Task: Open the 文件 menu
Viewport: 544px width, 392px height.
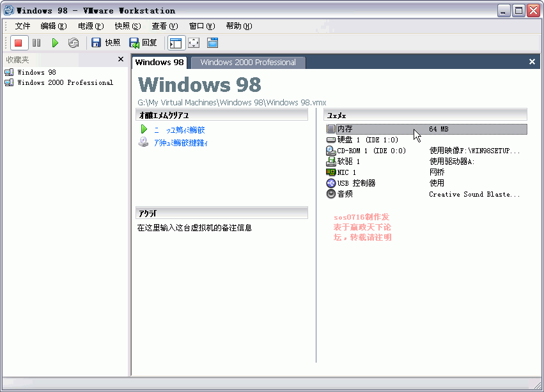Action: click(x=22, y=26)
